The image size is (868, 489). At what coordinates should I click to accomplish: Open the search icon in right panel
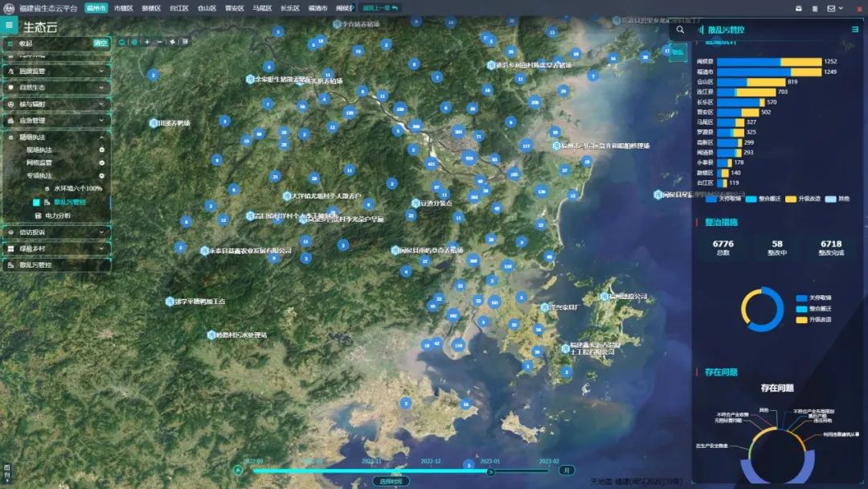681,30
